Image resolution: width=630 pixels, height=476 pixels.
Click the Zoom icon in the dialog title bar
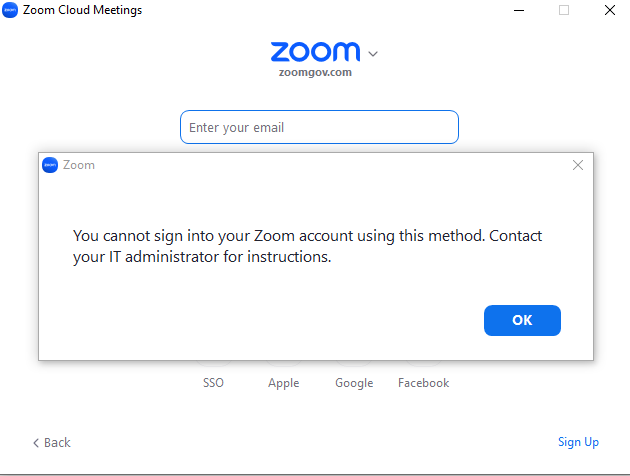tap(50, 165)
